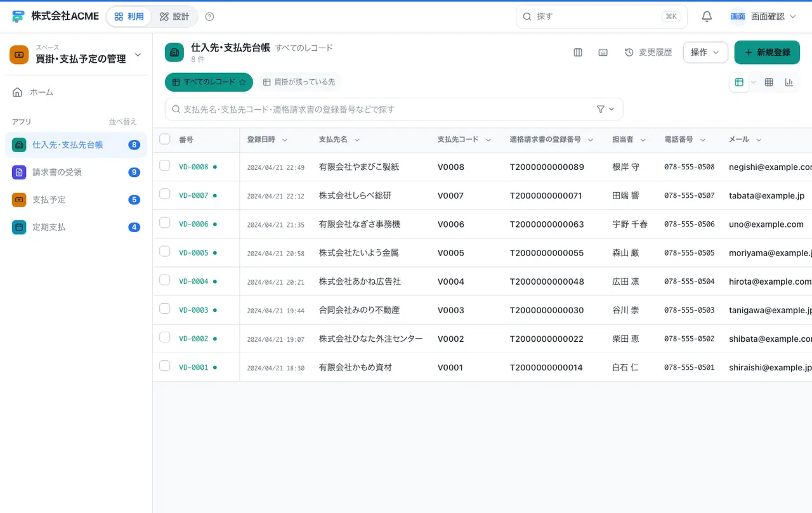This screenshot has width=812, height=513.
Task: Click the 定期支払 sidebar icon
Action: click(19, 227)
